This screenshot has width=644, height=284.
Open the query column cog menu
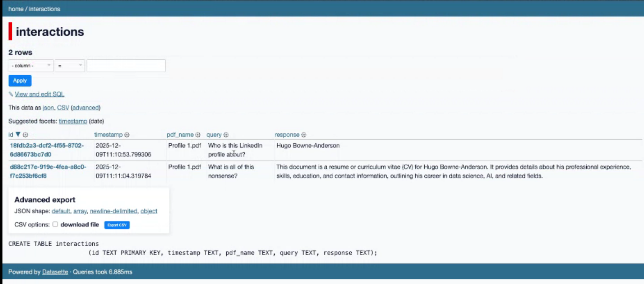(226, 135)
